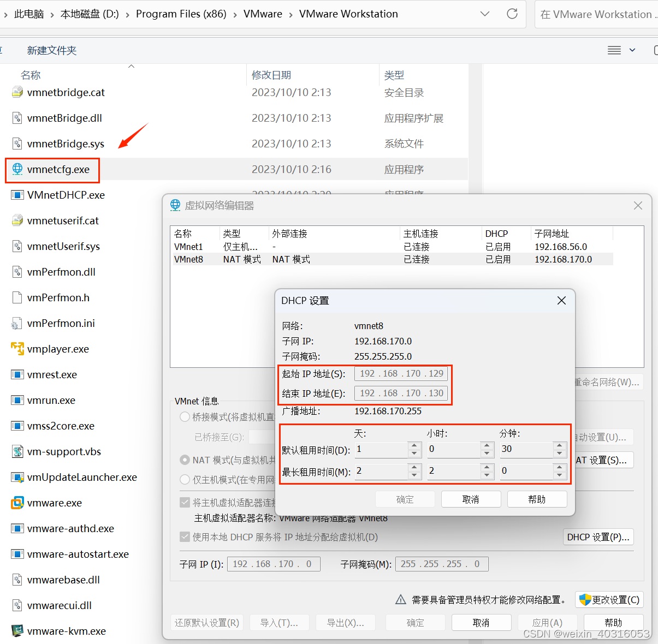Click the vmplayer.exe icon
The width and height of the screenshot is (658, 644).
[x=17, y=349]
